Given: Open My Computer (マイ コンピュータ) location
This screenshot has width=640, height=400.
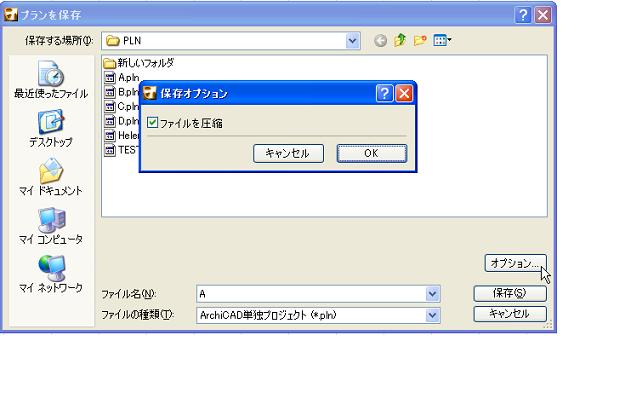Looking at the screenshot, I should coord(50,225).
